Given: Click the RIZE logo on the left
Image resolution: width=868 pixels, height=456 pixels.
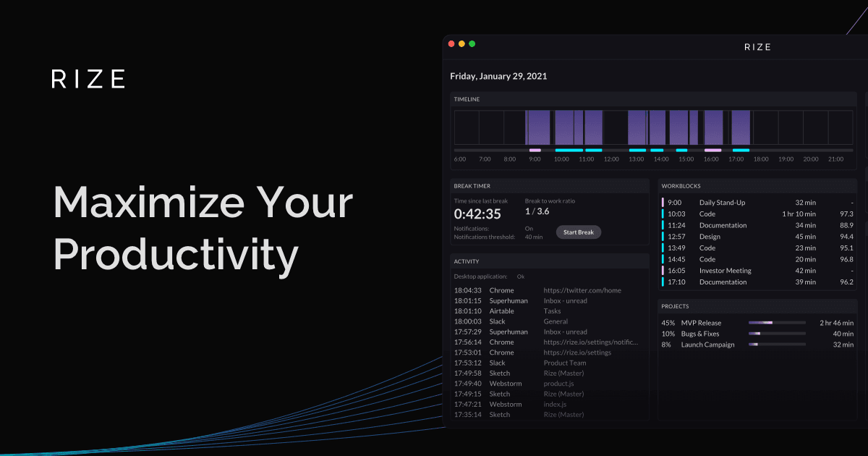Looking at the screenshot, I should [x=88, y=79].
